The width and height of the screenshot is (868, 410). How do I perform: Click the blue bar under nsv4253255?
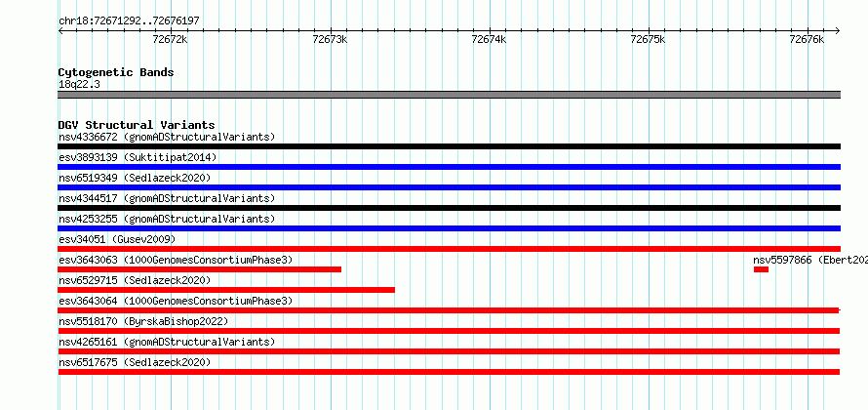[450, 228]
